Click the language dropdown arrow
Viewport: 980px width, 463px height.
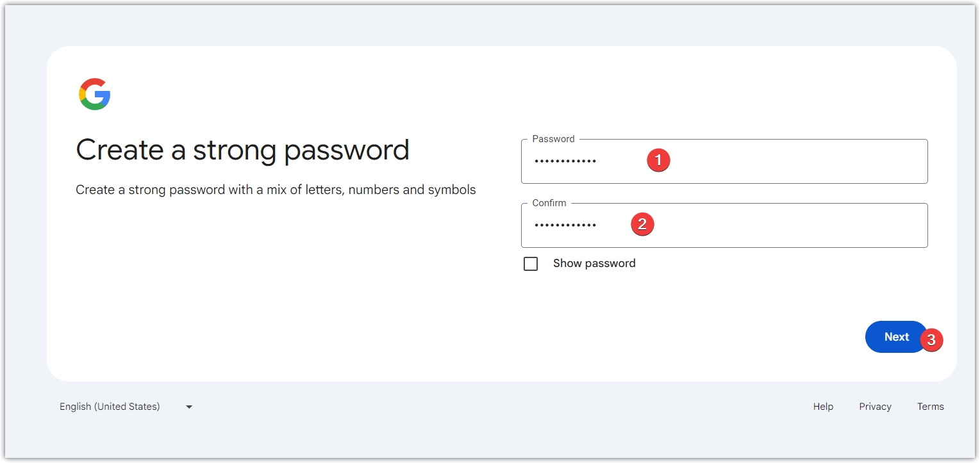pyautogui.click(x=189, y=407)
